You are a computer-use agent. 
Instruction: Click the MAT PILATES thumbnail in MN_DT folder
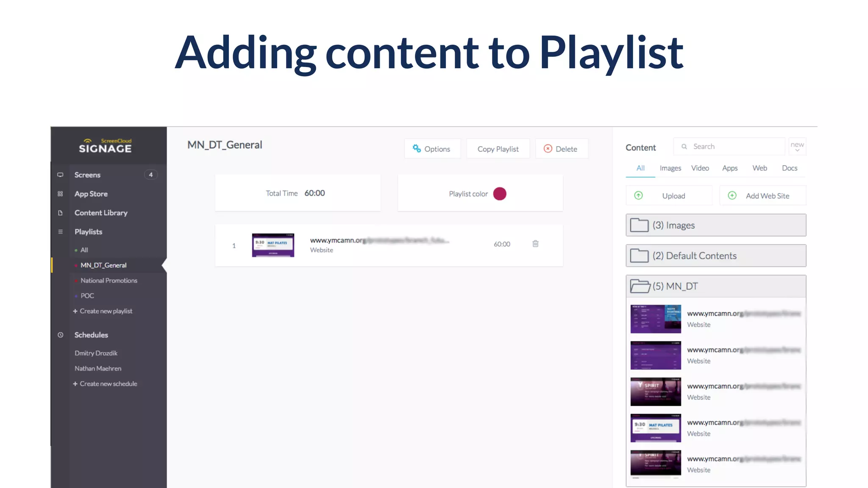[x=656, y=428]
